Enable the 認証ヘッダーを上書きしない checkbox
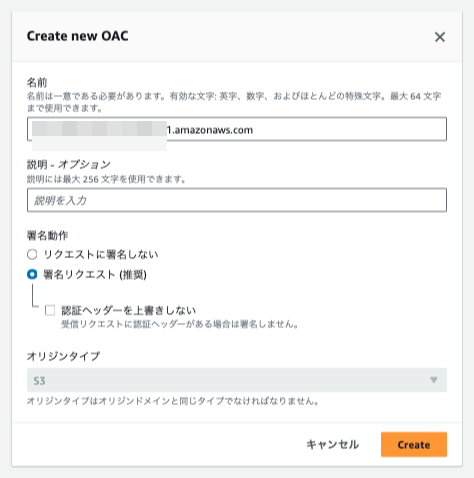This screenshot has width=474, height=478. [50, 310]
